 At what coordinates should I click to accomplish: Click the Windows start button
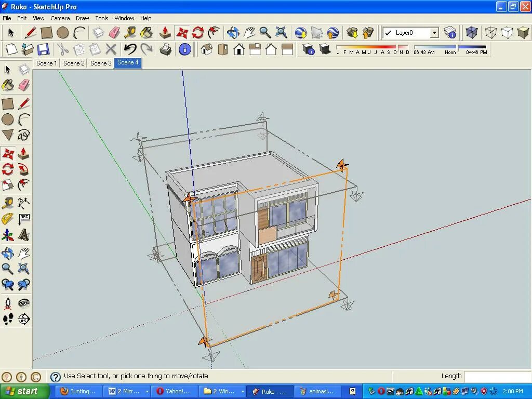click(24, 391)
